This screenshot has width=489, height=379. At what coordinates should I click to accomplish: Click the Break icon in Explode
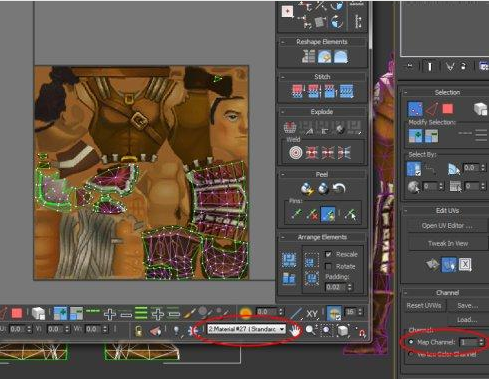[x=290, y=127]
